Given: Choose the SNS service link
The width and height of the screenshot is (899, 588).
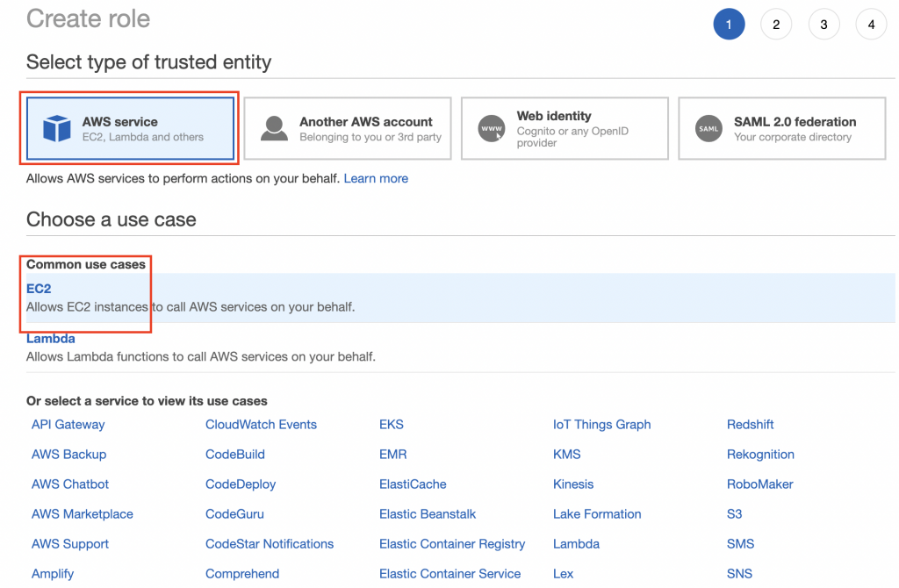Looking at the screenshot, I should point(739,574).
